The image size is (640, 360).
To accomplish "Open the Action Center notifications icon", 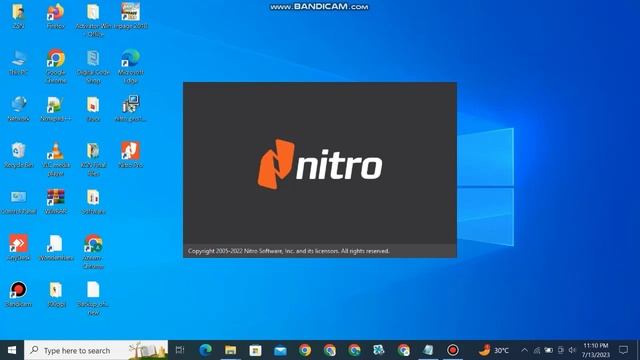I will point(623,350).
